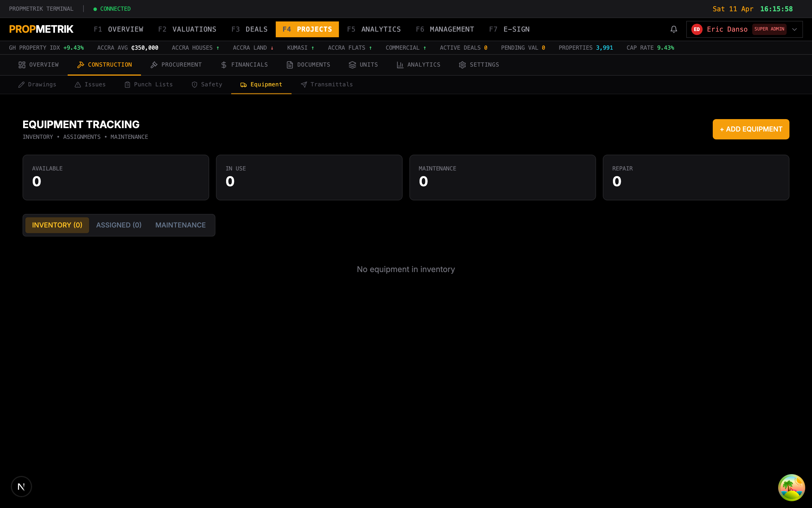
Task: Go to Safety sub-tab
Action: coord(207,85)
